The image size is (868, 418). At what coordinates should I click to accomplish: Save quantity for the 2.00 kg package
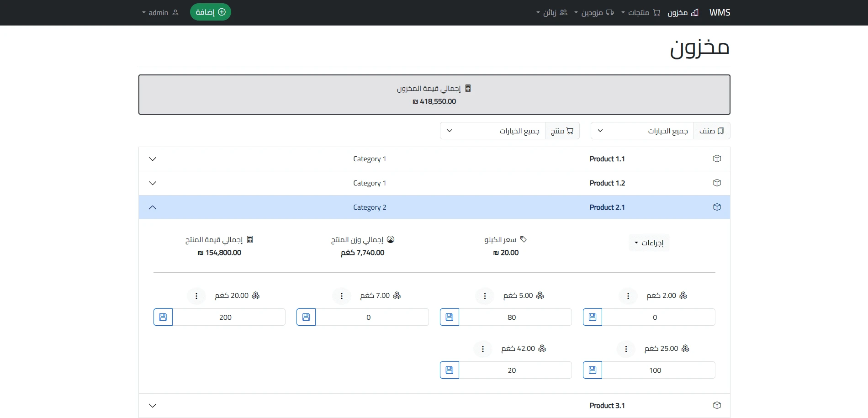coord(593,317)
